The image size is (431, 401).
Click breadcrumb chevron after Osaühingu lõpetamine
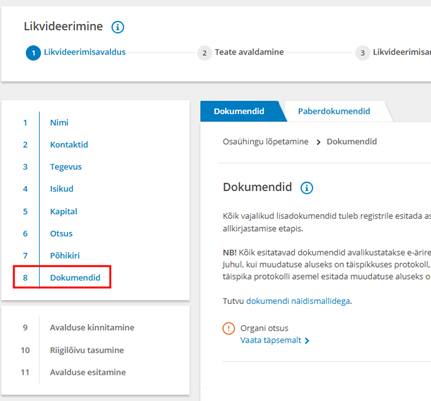[x=318, y=142]
